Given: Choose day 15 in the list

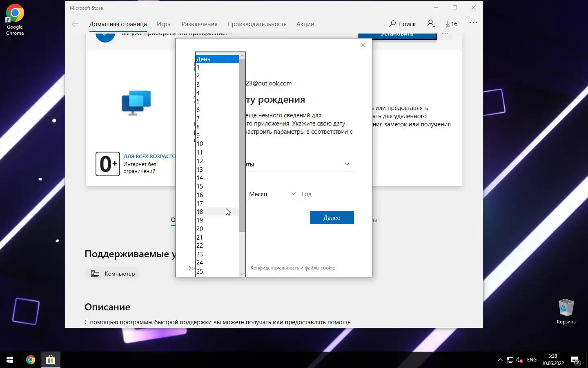Looking at the screenshot, I should [217, 186].
